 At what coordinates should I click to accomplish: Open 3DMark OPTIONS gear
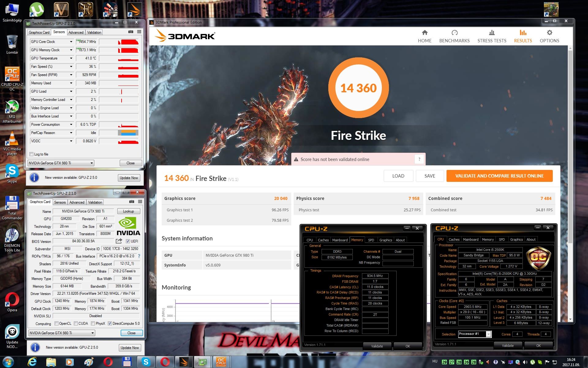(549, 36)
